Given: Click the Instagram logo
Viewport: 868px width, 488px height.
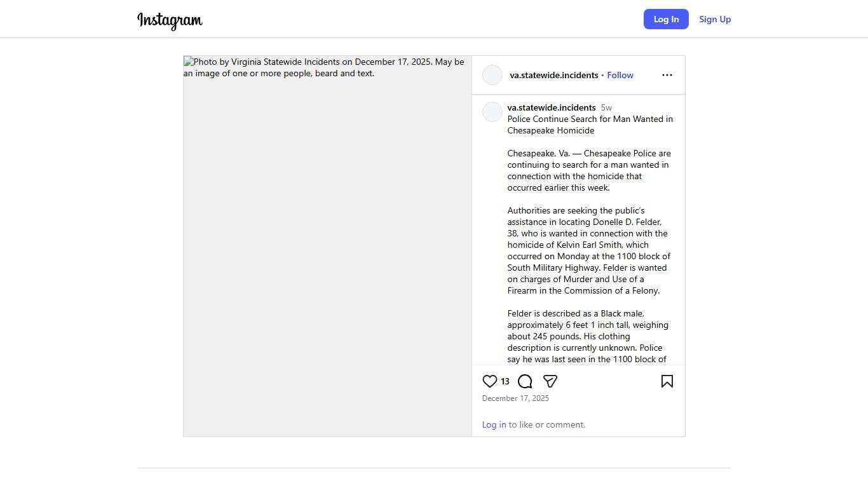Looking at the screenshot, I should [170, 20].
